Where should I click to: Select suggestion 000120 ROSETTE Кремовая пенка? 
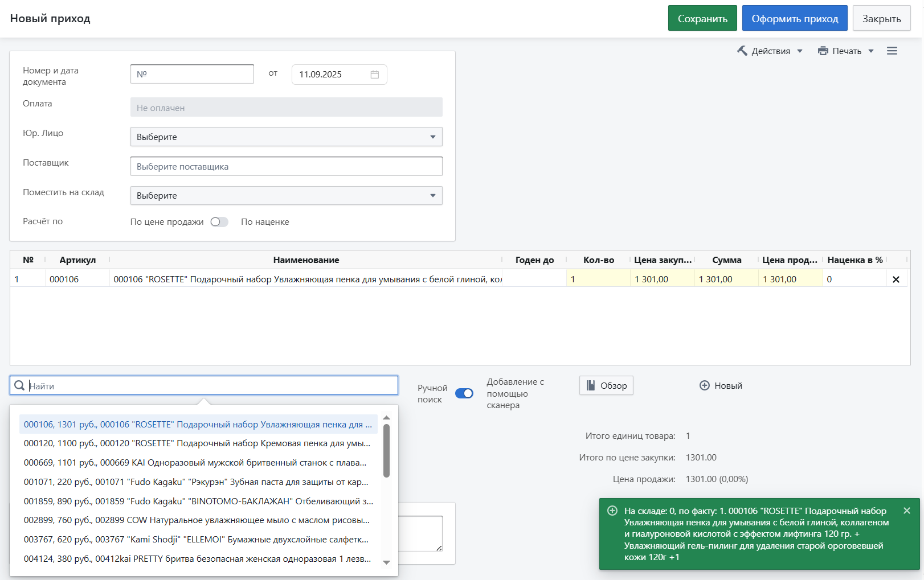click(x=197, y=443)
